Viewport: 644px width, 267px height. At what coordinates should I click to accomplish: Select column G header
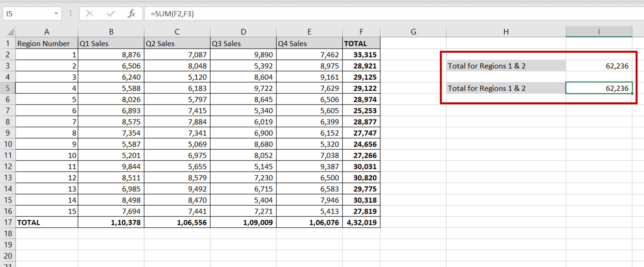(x=413, y=32)
